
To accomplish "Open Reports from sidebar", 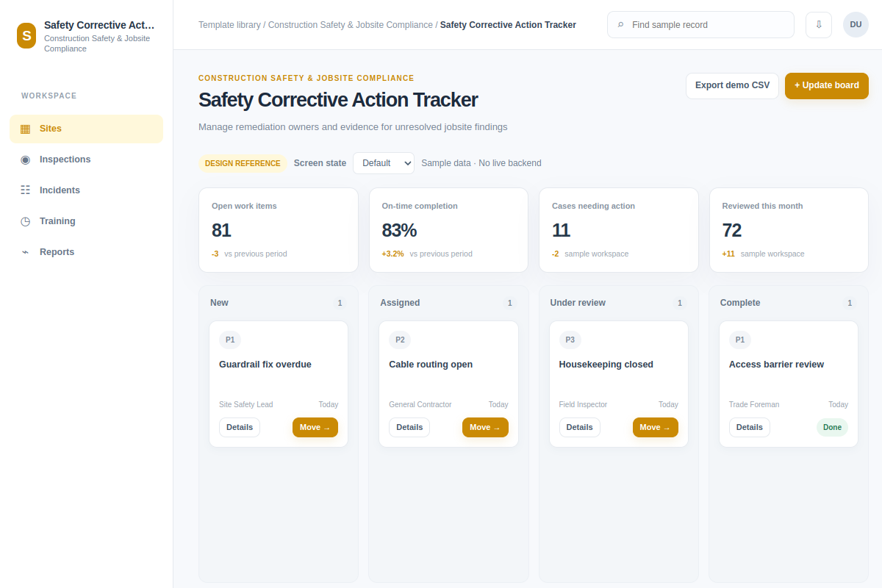I will coord(86,252).
